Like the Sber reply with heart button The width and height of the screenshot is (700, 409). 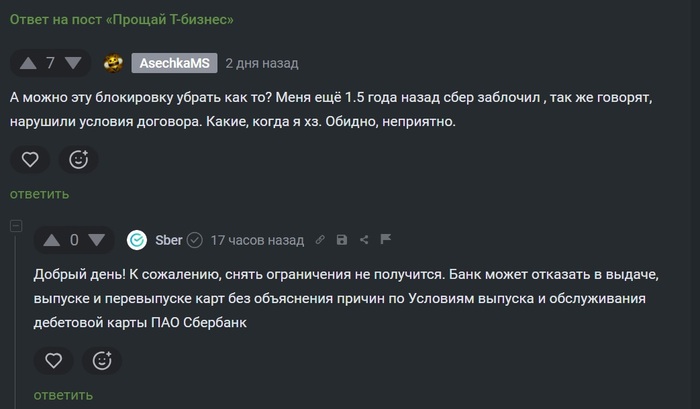click(x=54, y=360)
